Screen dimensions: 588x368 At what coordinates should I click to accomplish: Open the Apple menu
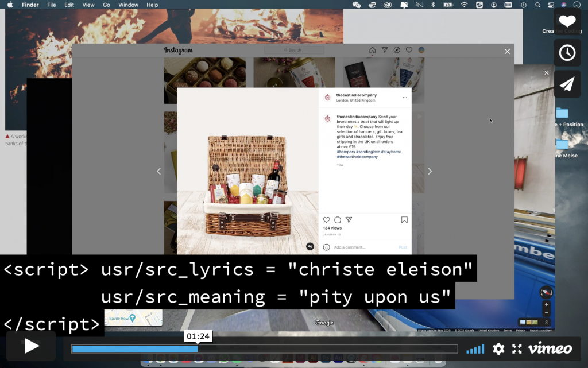[x=10, y=5]
